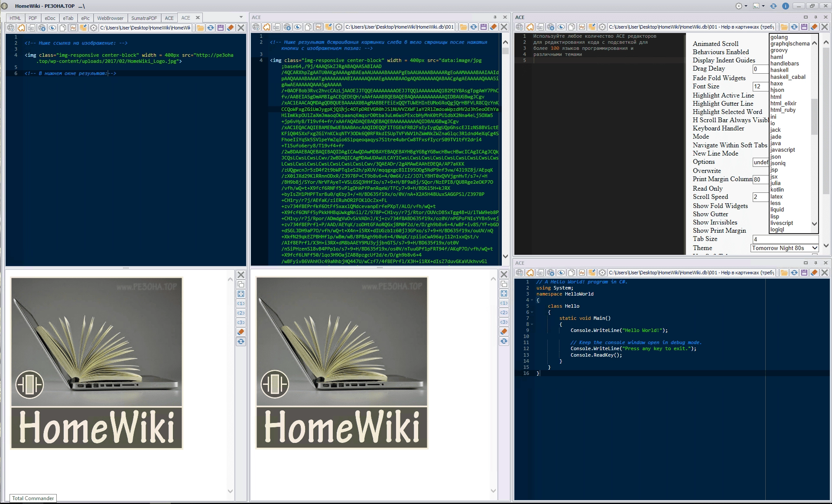This screenshot has height=504, width=832.
Task: Click eraser icon in left image preview sidebar
Action: [x=241, y=332]
